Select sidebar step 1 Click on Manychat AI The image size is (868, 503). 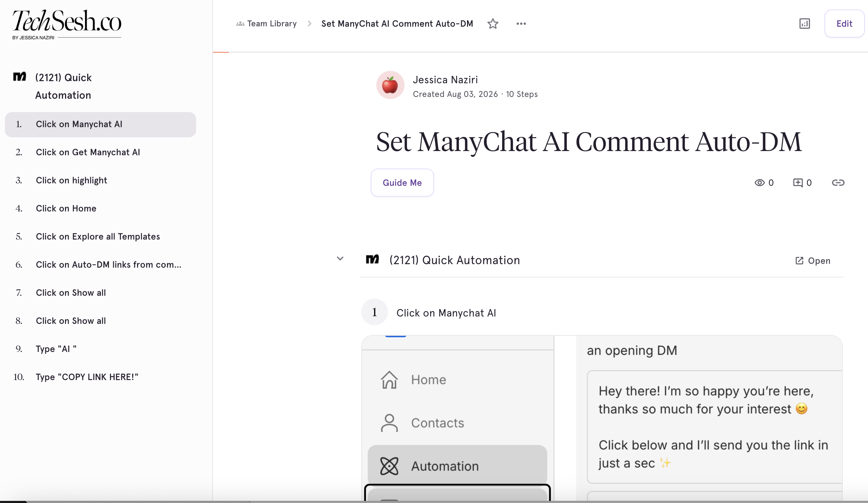point(101,124)
